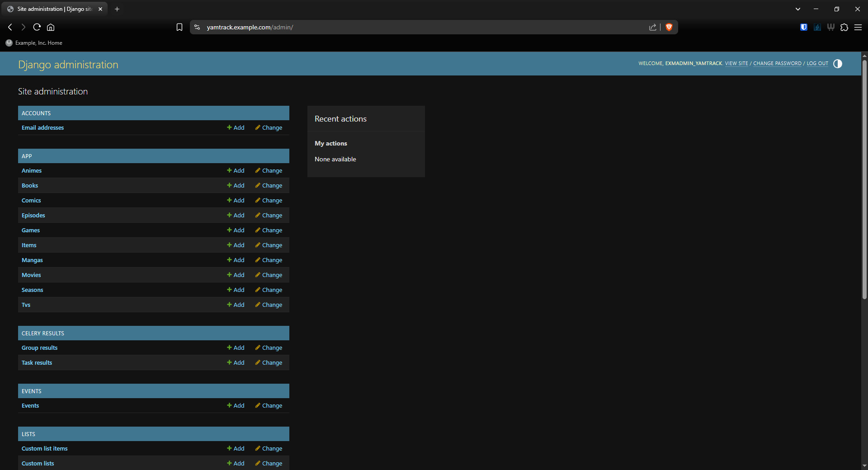Toggle the Django admin light/dark theme
Viewport: 868px width, 470px height.
[x=837, y=64]
